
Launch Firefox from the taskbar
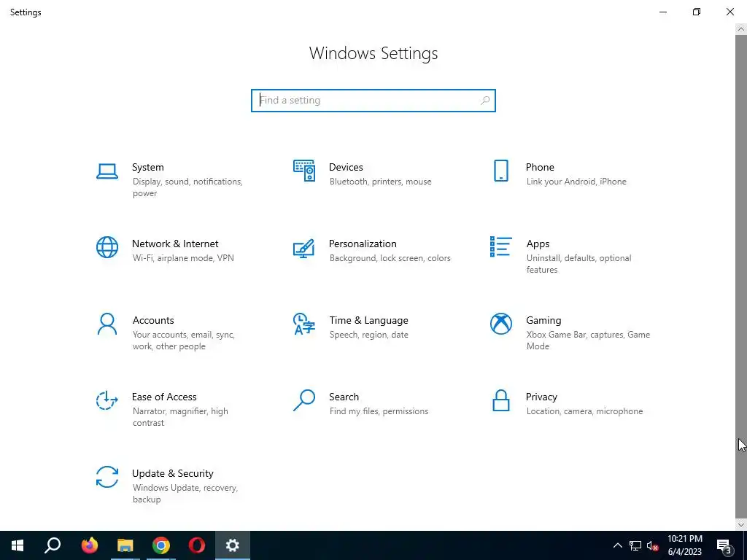click(x=89, y=545)
